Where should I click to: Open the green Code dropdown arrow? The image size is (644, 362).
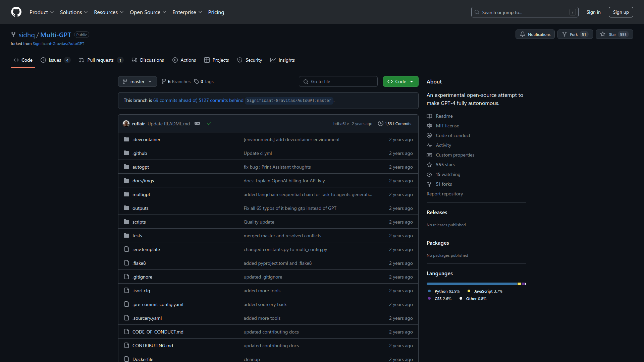412,81
